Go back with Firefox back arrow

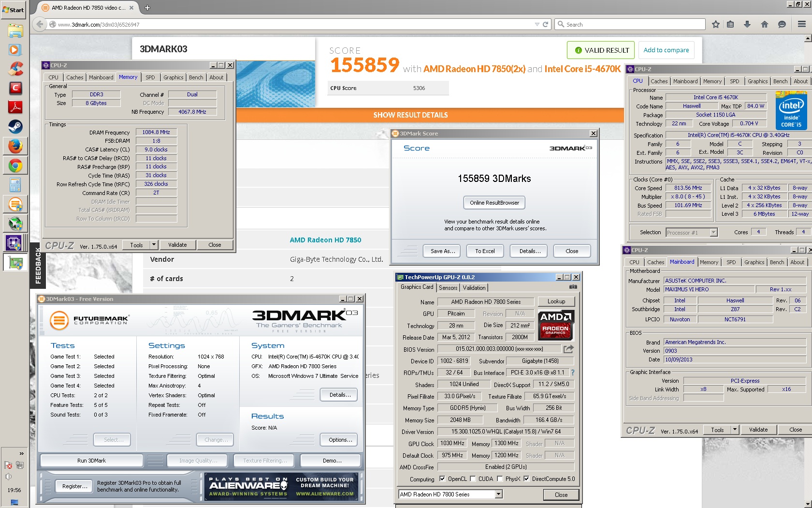40,24
